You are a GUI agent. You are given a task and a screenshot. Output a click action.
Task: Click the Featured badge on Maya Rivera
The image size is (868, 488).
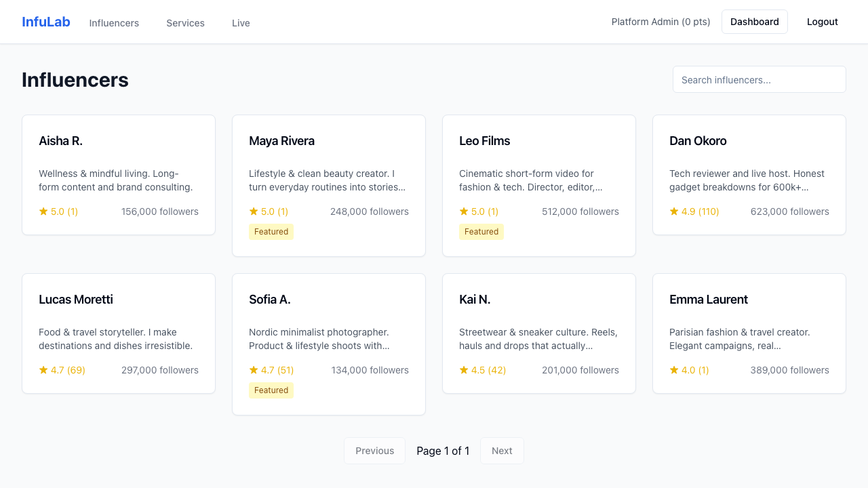pyautogui.click(x=271, y=232)
